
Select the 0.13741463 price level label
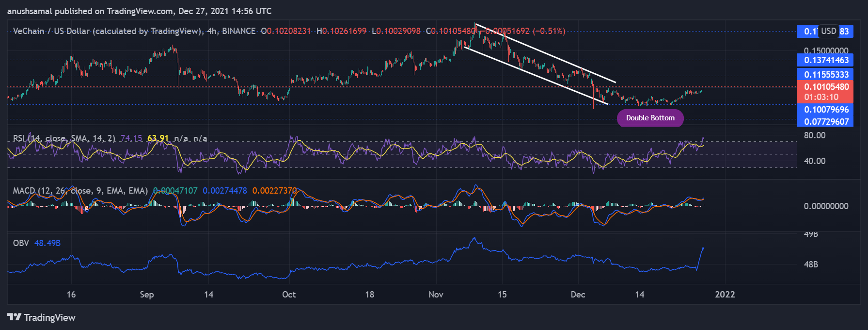tap(826, 60)
